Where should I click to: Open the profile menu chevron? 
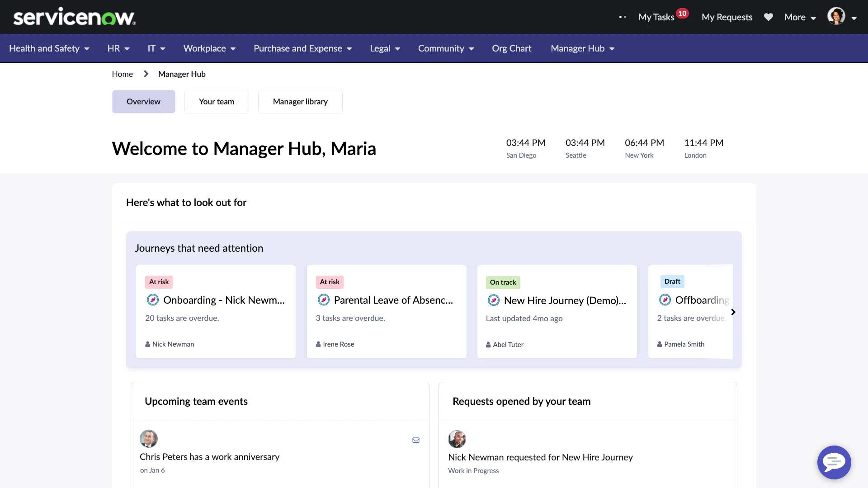click(854, 19)
